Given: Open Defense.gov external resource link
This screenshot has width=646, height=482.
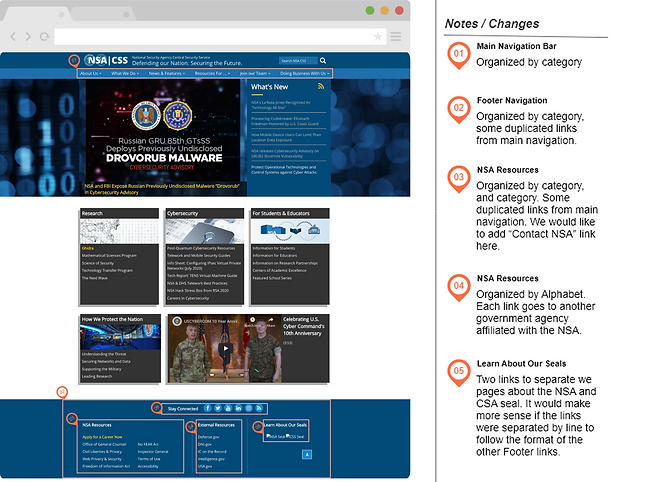Looking at the screenshot, I should [x=208, y=437].
